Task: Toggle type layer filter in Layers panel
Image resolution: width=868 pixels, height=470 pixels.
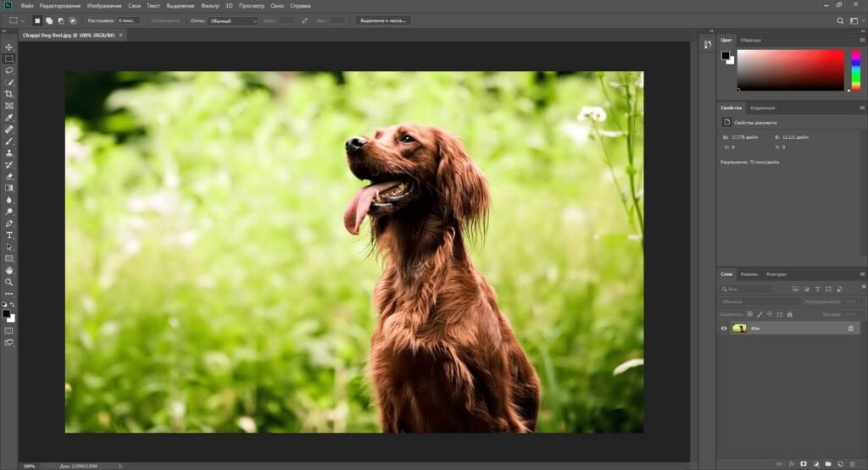Action: [x=818, y=289]
